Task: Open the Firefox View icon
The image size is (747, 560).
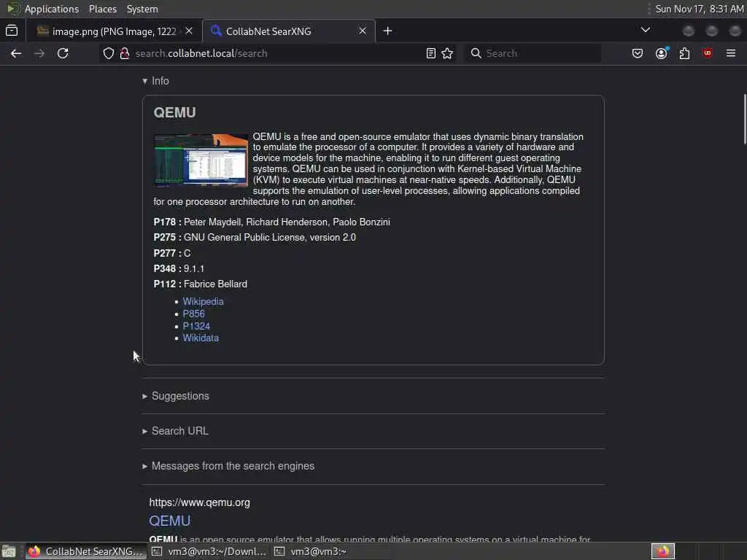Action: coord(12,31)
